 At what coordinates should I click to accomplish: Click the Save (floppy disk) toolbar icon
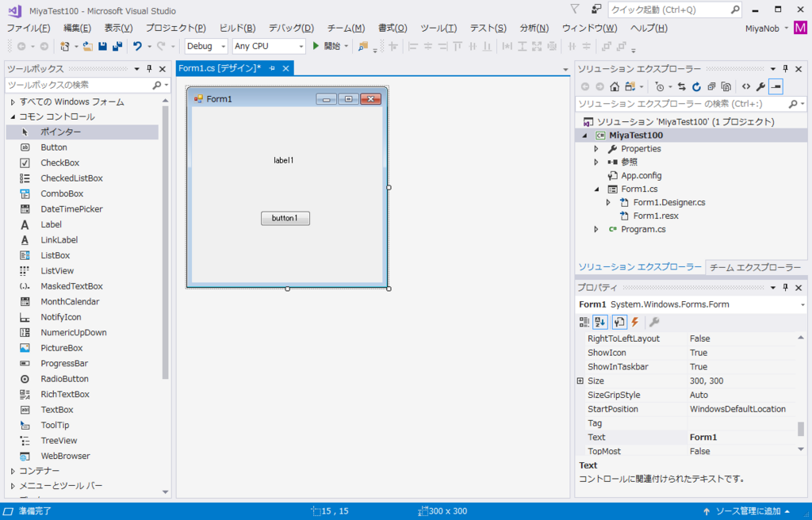tap(102, 46)
